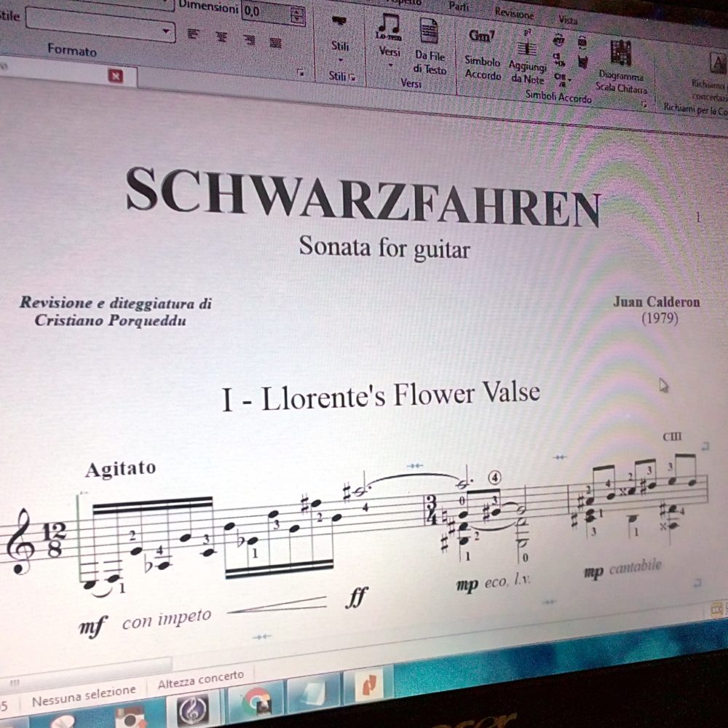Expand the Stile dropdown combo box
Image resolution: width=728 pixels, height=728 pixels.
click(x=166, y=32)
